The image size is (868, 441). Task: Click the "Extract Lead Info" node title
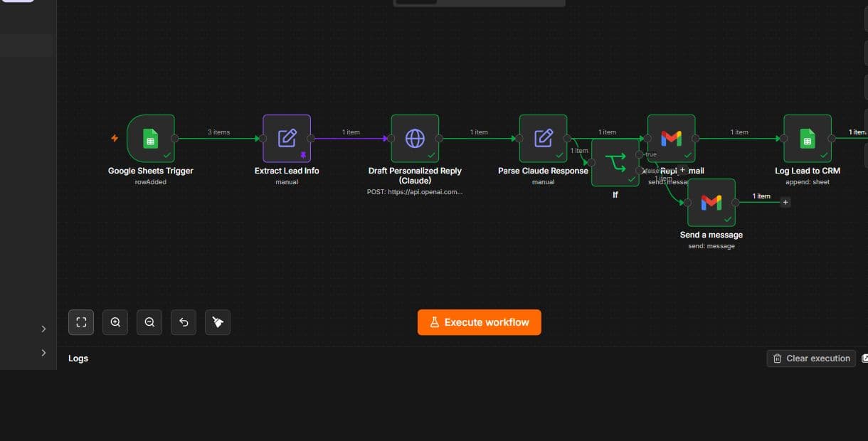coord(287,171)
